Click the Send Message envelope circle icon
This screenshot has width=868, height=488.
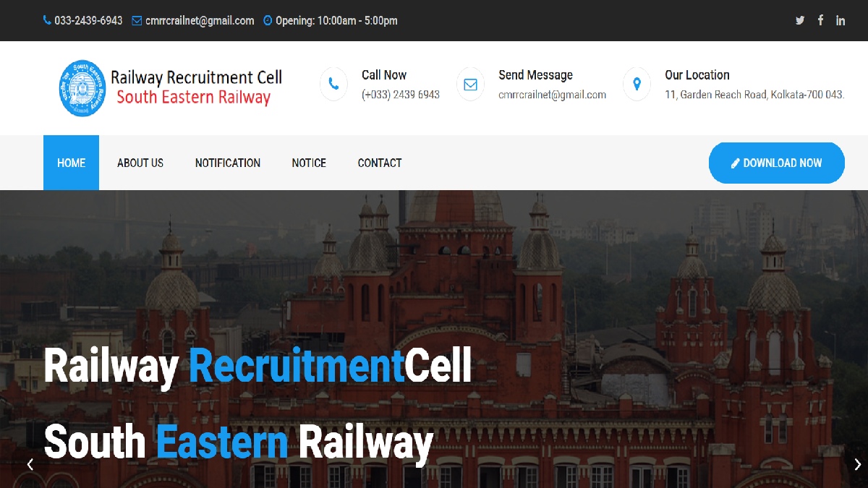pos(470,85)
